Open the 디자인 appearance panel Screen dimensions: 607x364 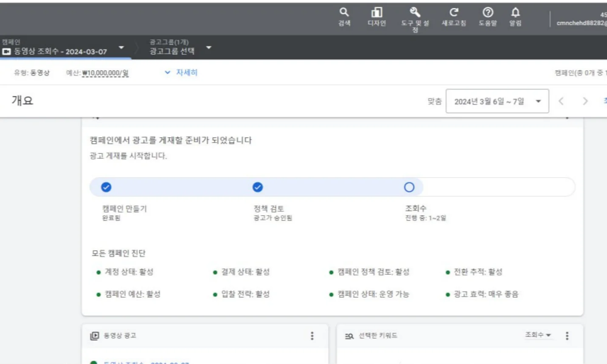coord(377,17)
